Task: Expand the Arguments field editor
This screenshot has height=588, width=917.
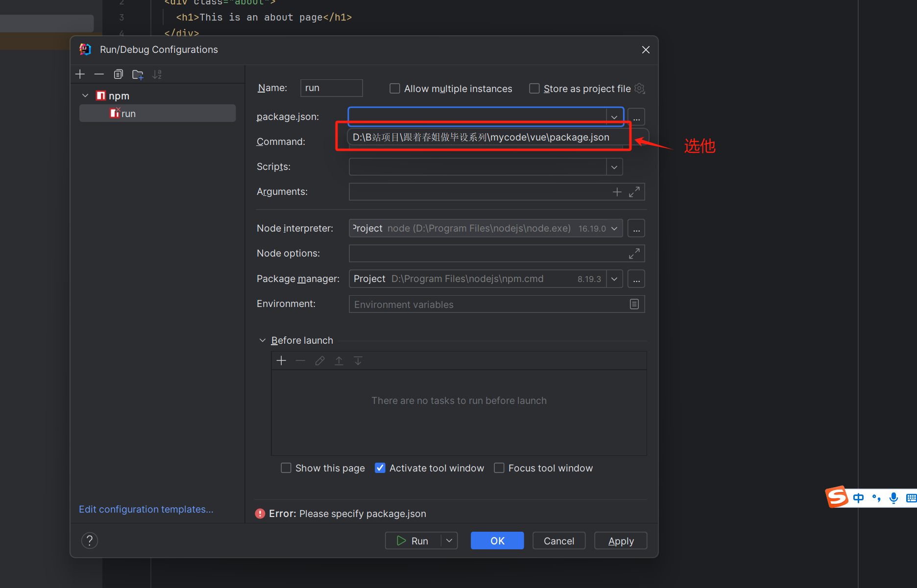Action: coord(634,192)
